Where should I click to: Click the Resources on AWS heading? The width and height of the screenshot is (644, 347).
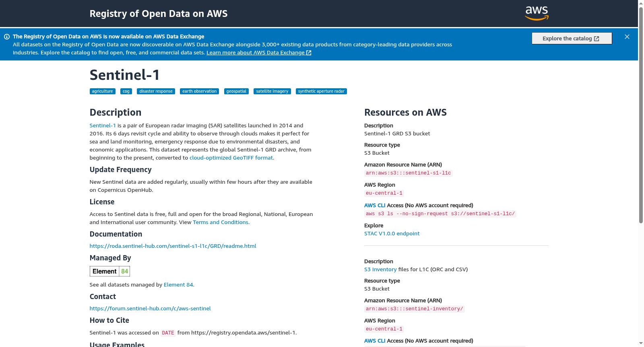tap(405, 112)
